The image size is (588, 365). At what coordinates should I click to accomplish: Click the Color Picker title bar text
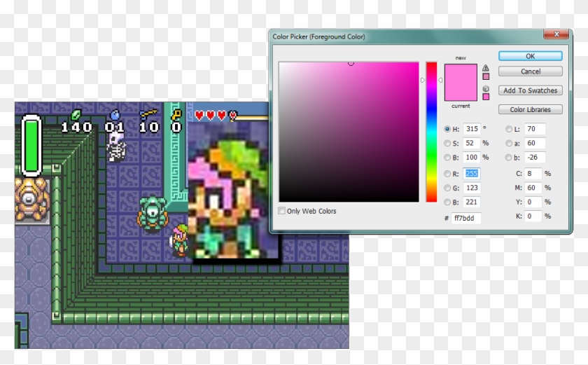318,36
